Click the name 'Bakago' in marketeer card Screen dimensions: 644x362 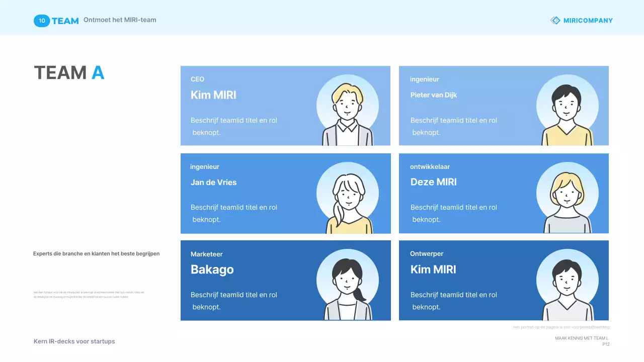click(212, 269)
